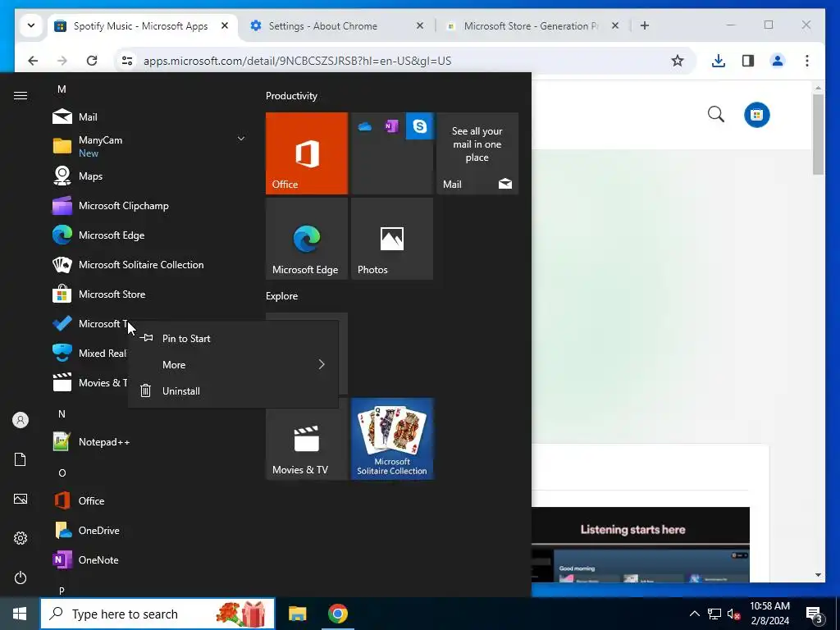Expand the Start menu hamburger button
The height and width of the screenshot is (630, 840).
(21, 95)
